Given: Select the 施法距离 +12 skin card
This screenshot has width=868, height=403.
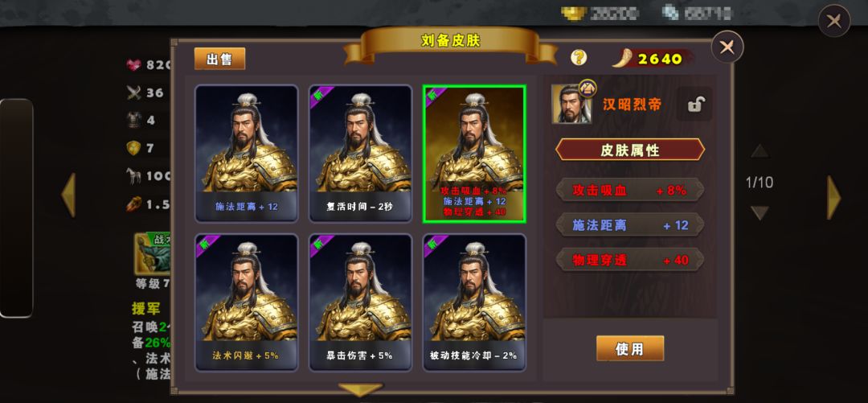Looking at the screenshot, I should point(247,154).
